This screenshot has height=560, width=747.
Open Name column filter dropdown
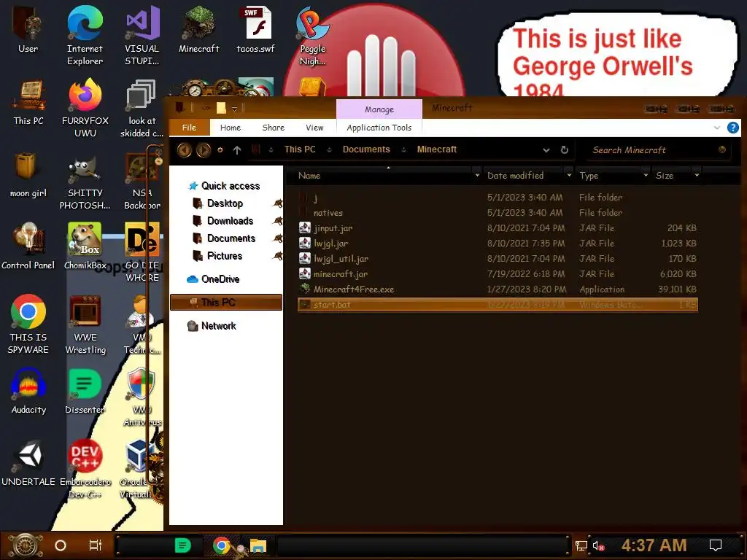coord(477,175)
